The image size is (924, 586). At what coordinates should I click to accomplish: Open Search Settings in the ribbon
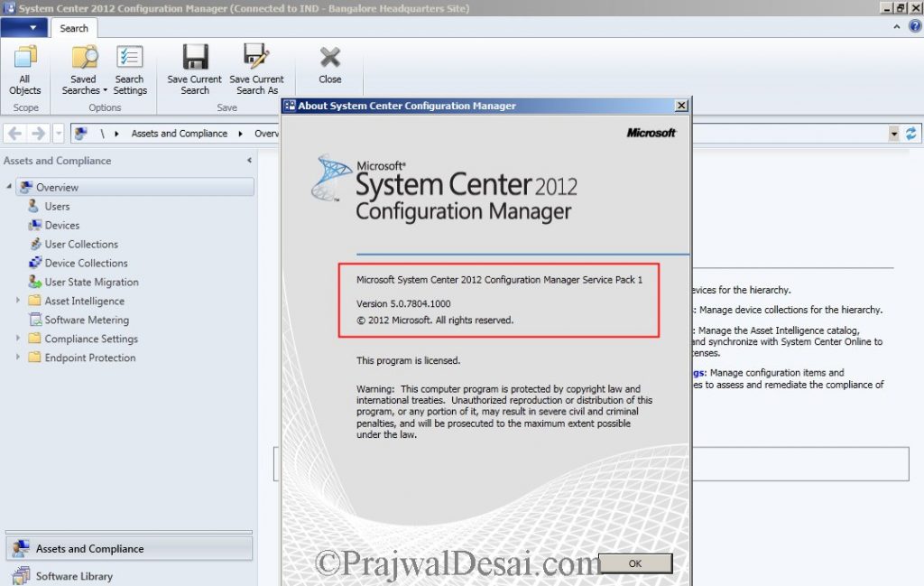pos(130,70)
